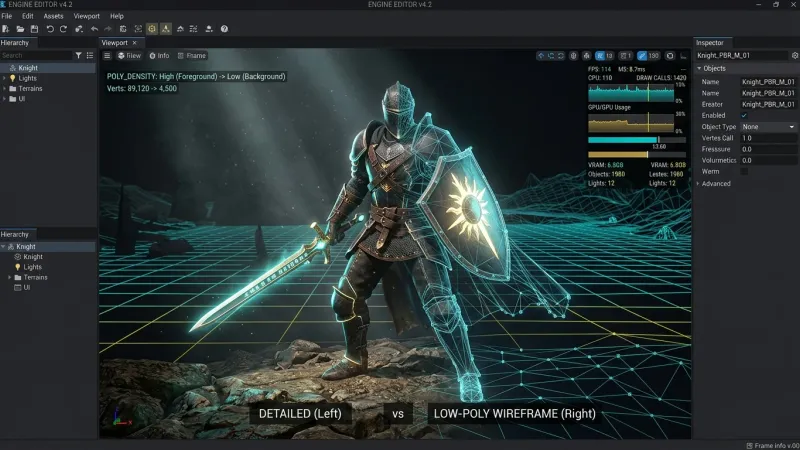
Task: Save the scene with the floppy-disk icon
Action: 34,29
